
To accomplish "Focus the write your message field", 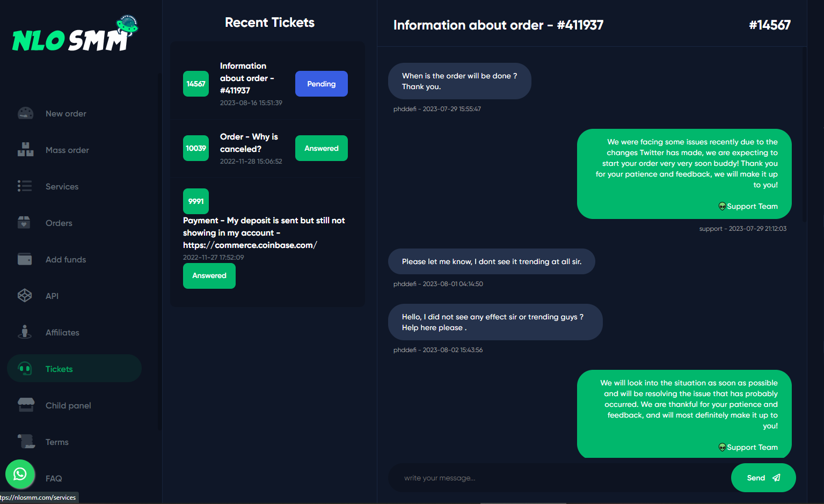I will (x=559, y=478).
